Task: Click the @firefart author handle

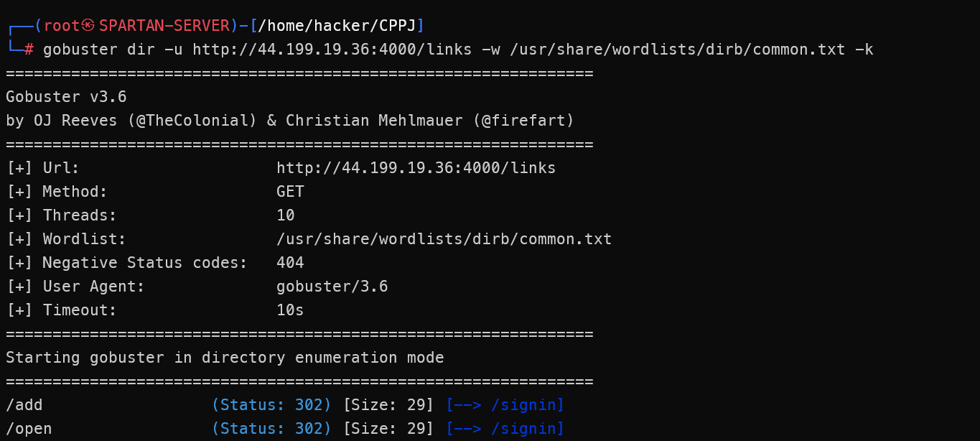Action: tap(523, 121)
